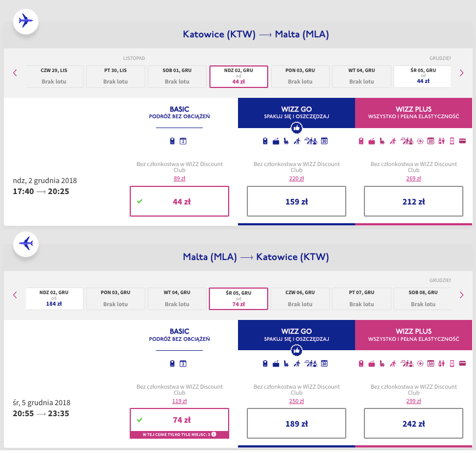Viewport: 476px width, 453px height.
Task: Choose outbound WIZZ PLUS fare 212 zł
Action: (413, 201)
